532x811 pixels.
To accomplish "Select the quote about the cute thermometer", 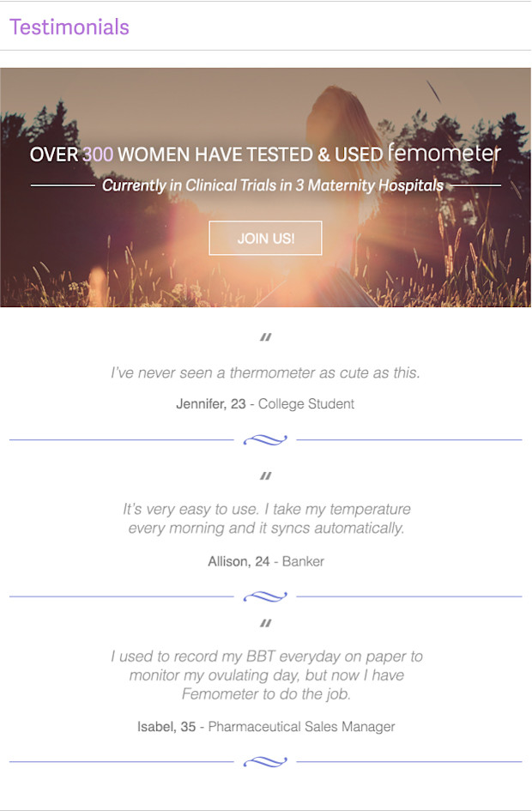I will (x=265, y=372).
